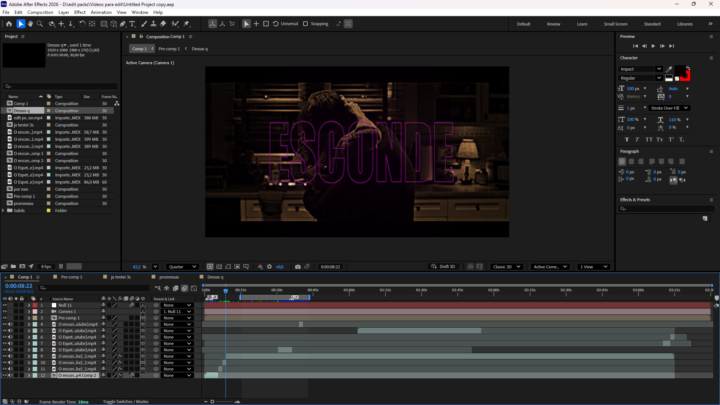Open the Active Camera view dropdown
Viewport: 720px width, 405px height.
pyautogui.click(x=549, y=267)
